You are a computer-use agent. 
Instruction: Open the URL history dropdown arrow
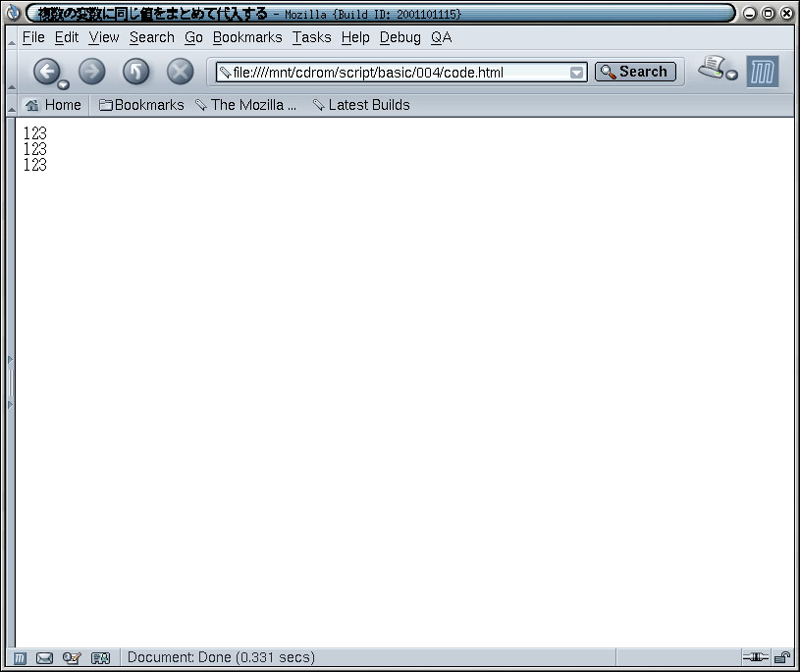click(576, 73)
